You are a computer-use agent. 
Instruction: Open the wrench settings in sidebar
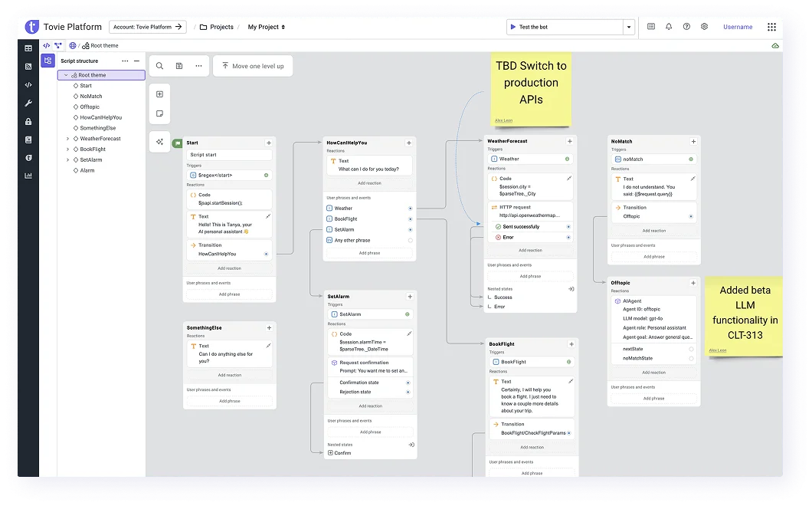point(28,103)
